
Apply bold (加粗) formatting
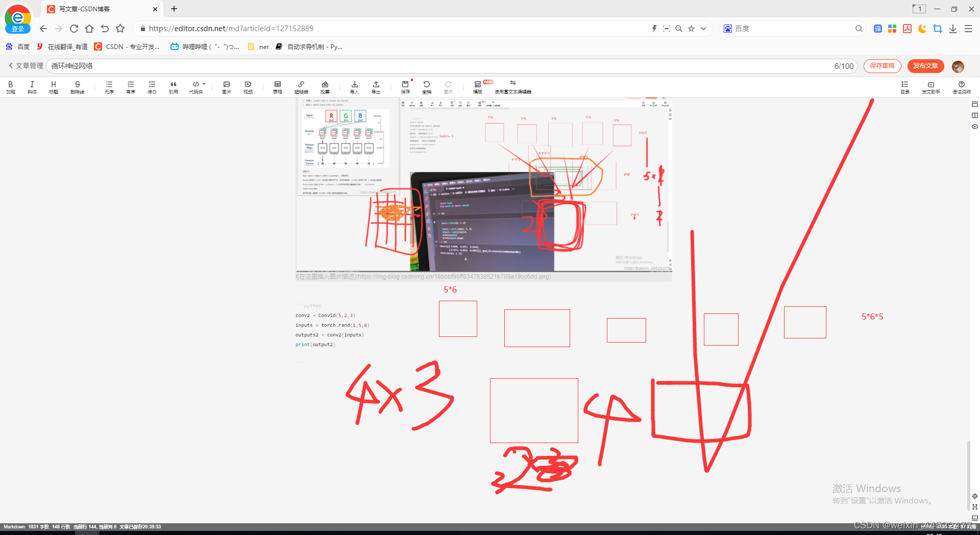[11, 87]
